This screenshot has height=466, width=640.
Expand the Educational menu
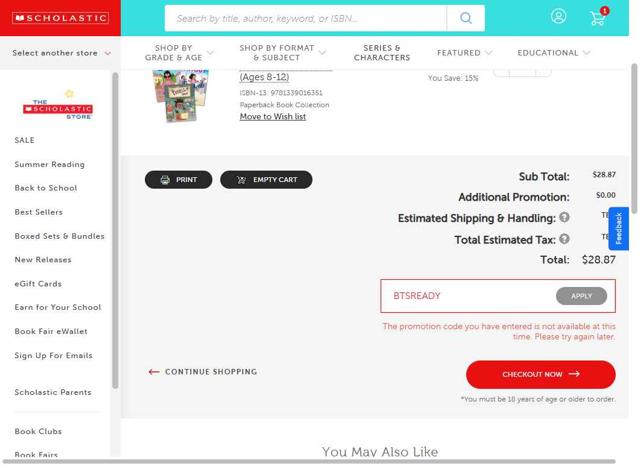[x=553, y=53]
